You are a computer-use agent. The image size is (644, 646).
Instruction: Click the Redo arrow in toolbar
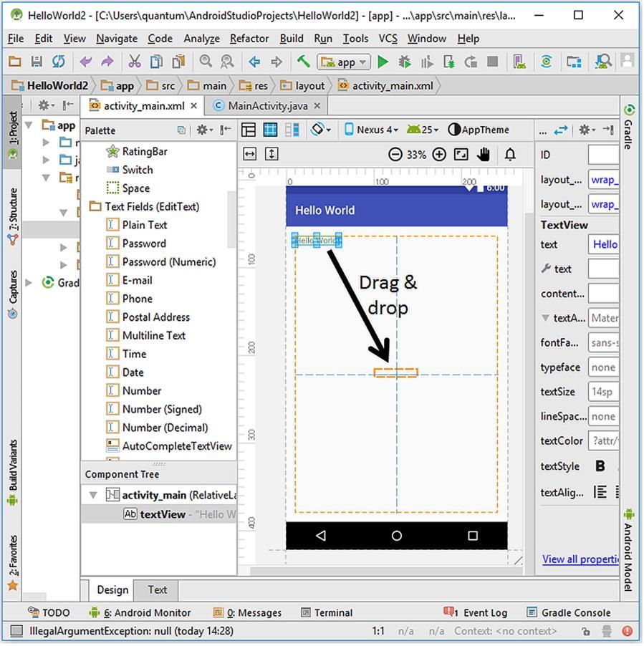tap(107, 62)
